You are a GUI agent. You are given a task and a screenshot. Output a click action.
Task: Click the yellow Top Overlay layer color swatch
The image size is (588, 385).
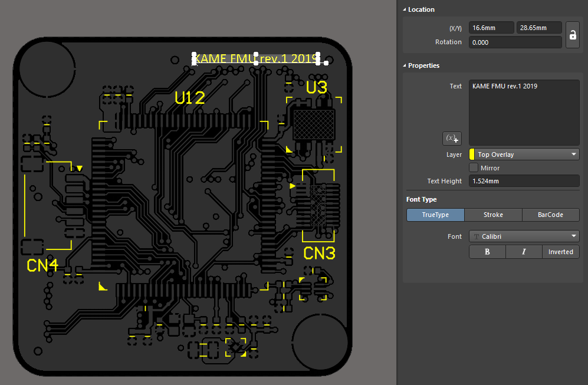pos(472,154)
